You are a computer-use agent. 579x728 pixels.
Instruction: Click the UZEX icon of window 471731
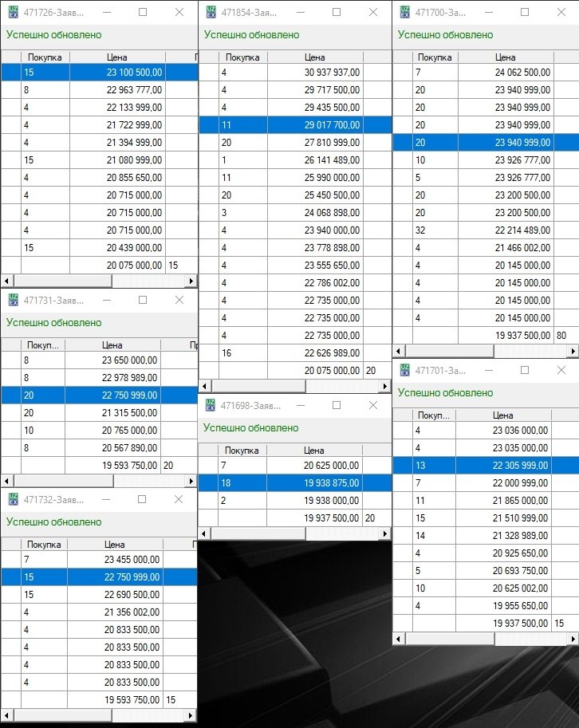pos(14,301)
